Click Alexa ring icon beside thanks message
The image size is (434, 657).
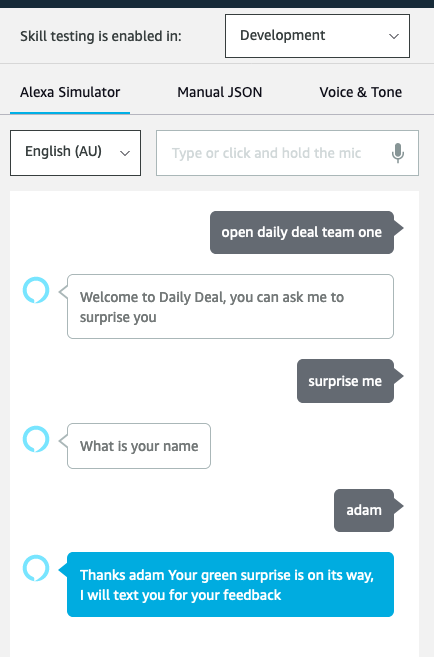point(36,568)
